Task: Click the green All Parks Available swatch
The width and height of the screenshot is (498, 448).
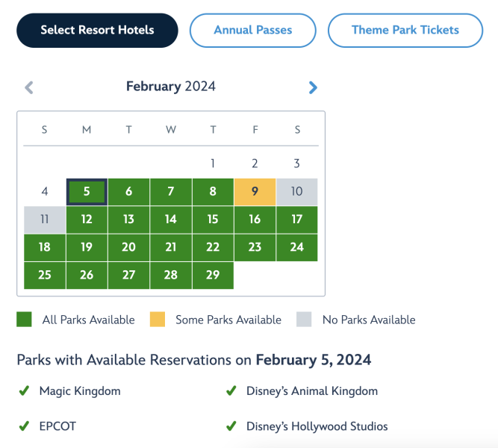Action: 25,320
